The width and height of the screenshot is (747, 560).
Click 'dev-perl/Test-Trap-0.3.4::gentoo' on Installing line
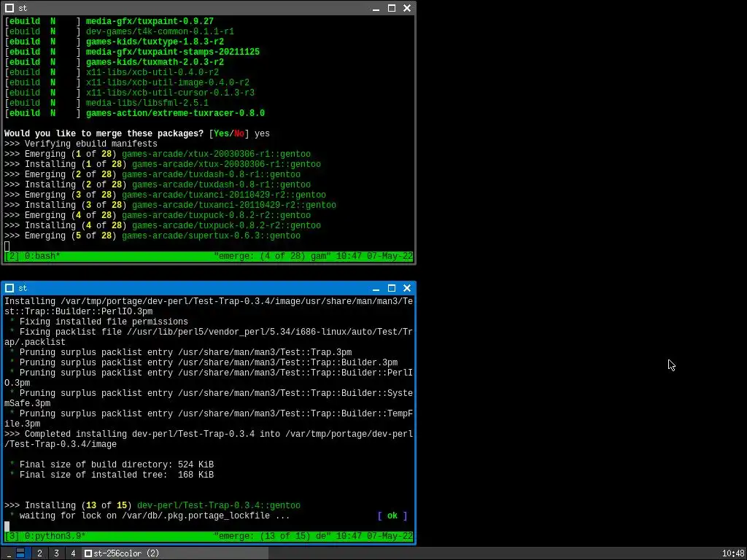219,505
